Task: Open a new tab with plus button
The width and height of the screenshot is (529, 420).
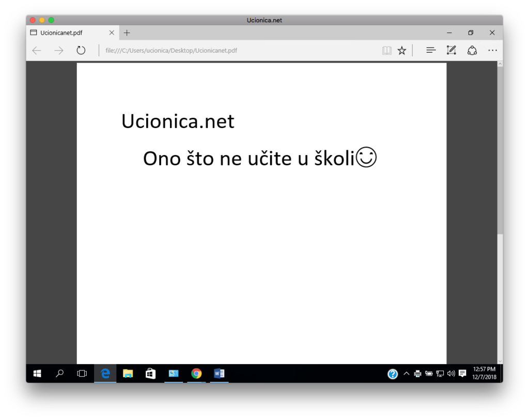Action: [x=127, y=33]
